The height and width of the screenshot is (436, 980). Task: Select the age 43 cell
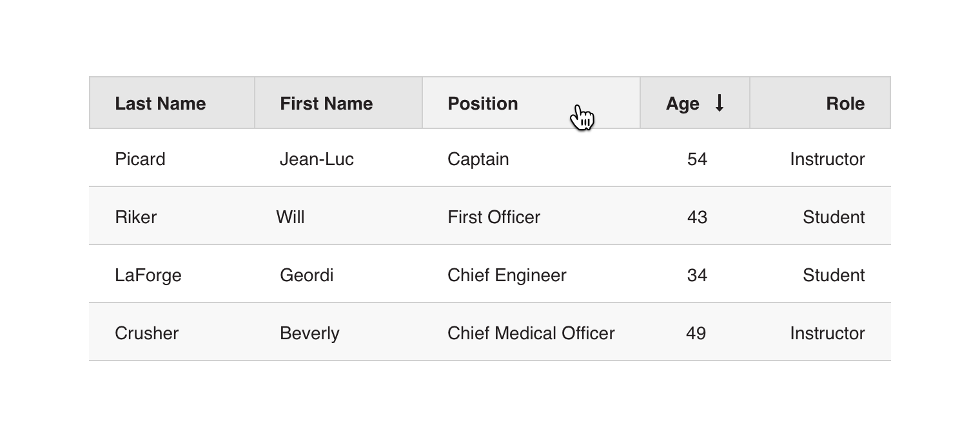click(x=697, y=217)
